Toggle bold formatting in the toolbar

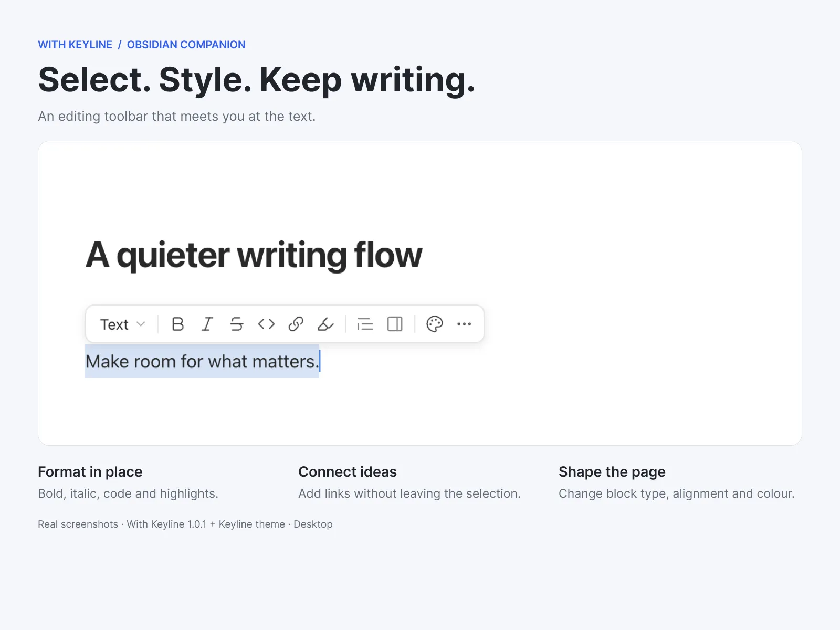(178, 324)
